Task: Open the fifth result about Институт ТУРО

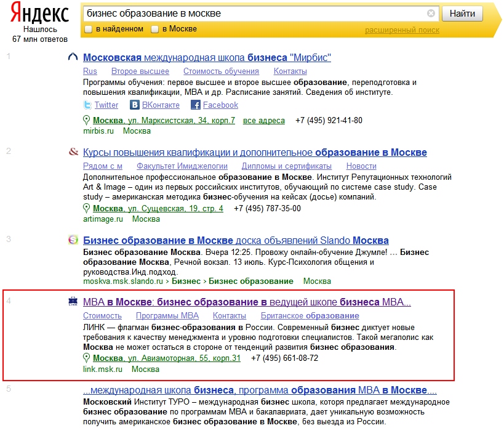Action: (260, 390)
